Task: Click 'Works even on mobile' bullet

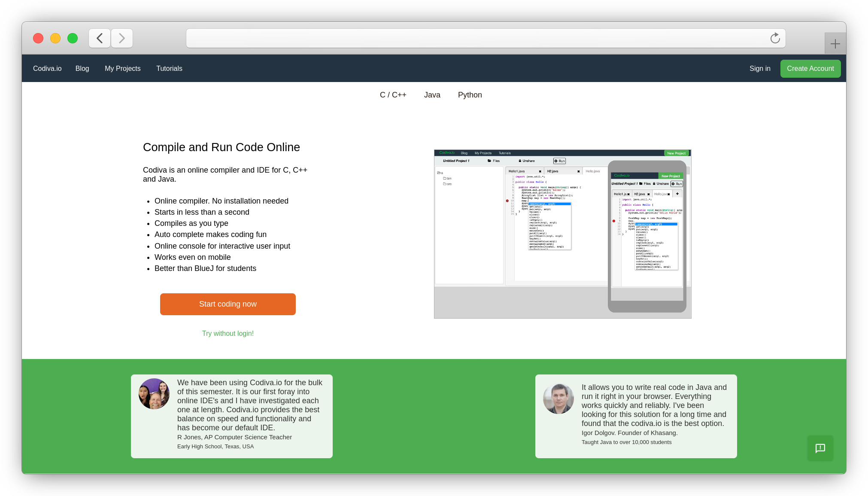Action: (193, 257)
